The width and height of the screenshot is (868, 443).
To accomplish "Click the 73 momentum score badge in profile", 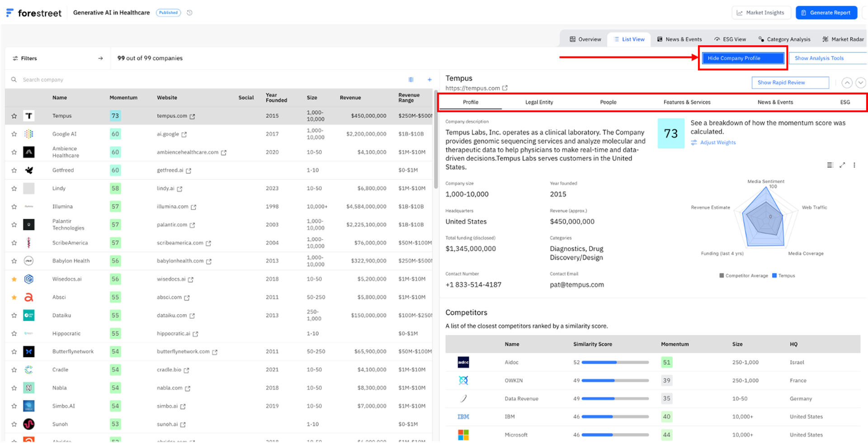I will (671, 133).
